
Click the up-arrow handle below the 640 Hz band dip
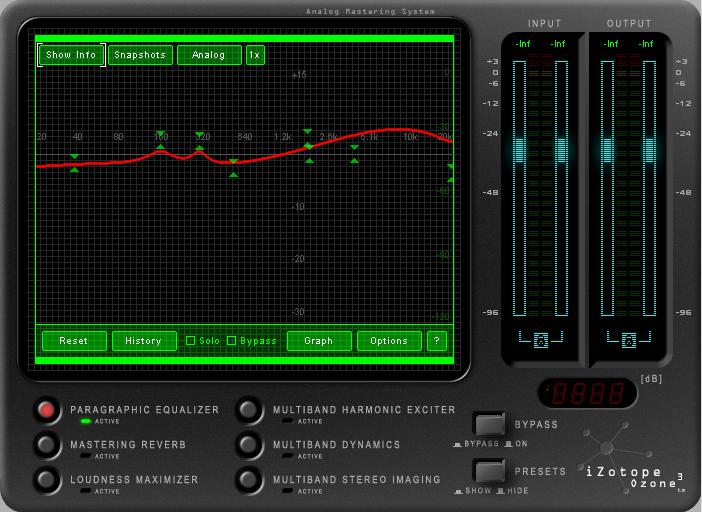[x=233, y=175]
